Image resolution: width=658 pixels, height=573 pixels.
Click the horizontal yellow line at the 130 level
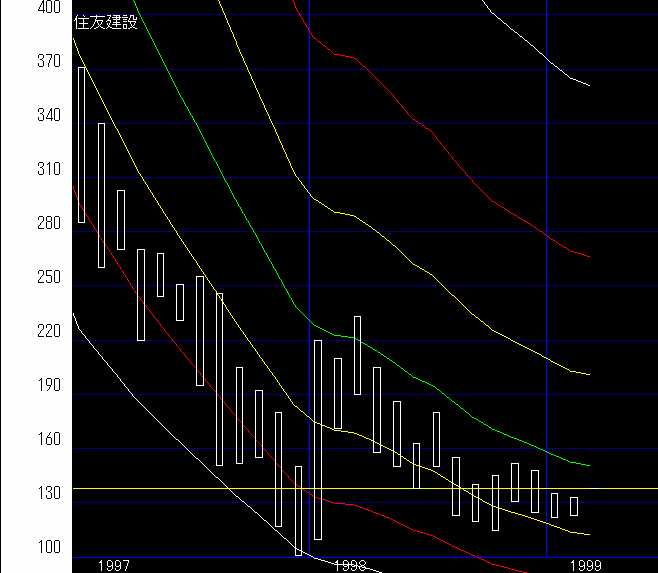620,489
